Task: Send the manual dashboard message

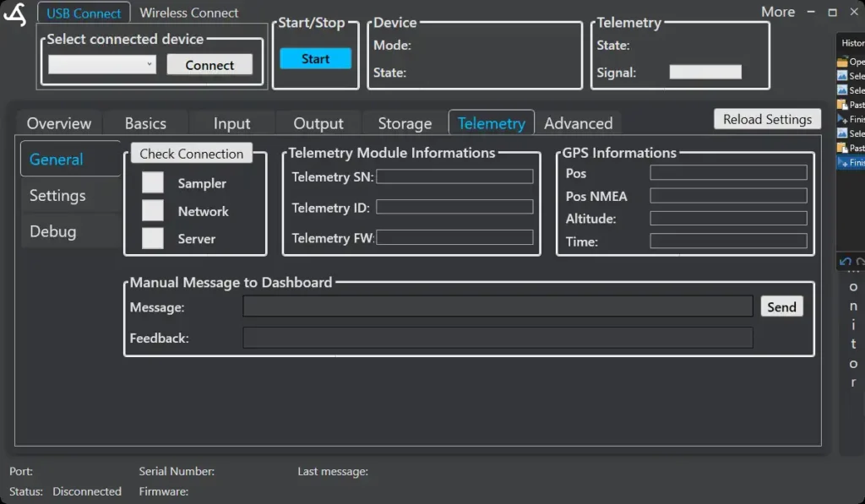Action: click(x=781, y=306)
